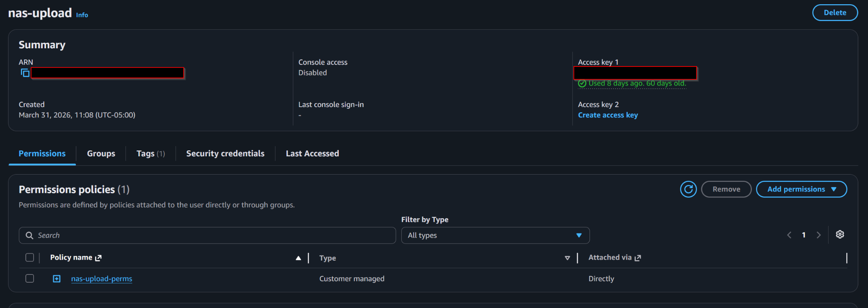Open the Tags tab

pyautogui.click(x=150, y=154)
